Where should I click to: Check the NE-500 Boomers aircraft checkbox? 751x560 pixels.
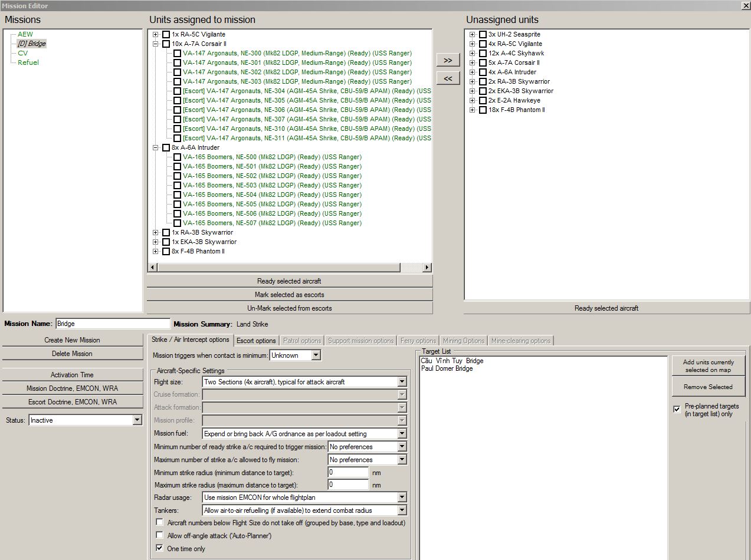click(177, 157)
